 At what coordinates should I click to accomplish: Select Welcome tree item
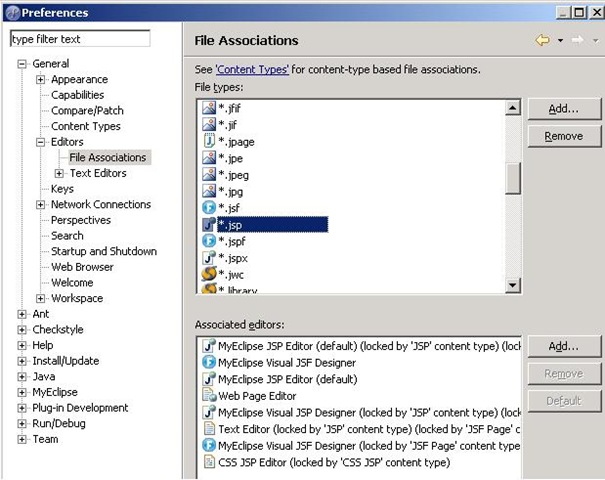coord(72,283)
